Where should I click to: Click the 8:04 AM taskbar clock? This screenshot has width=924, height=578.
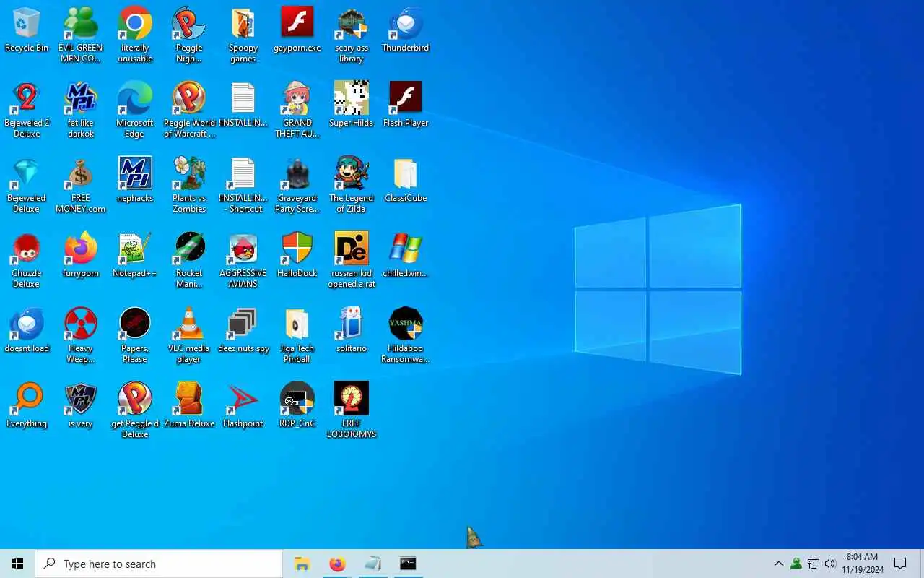click(862, 564)
